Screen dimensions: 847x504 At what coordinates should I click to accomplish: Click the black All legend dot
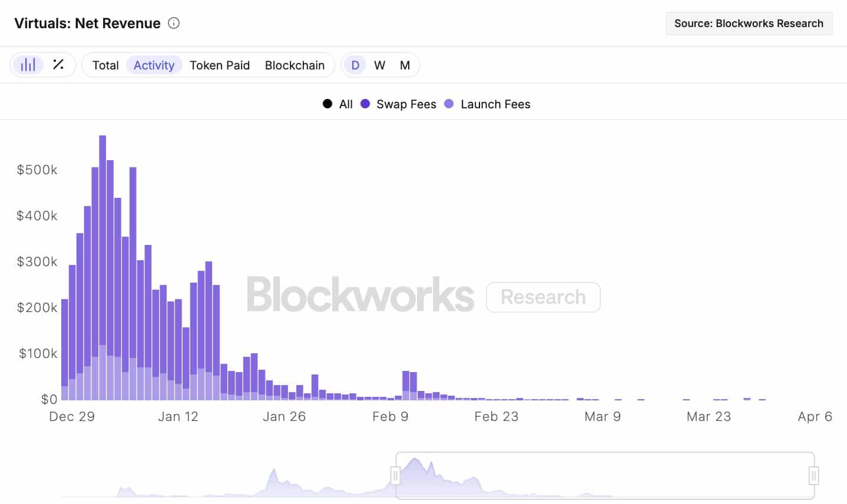tap(327, 104)
